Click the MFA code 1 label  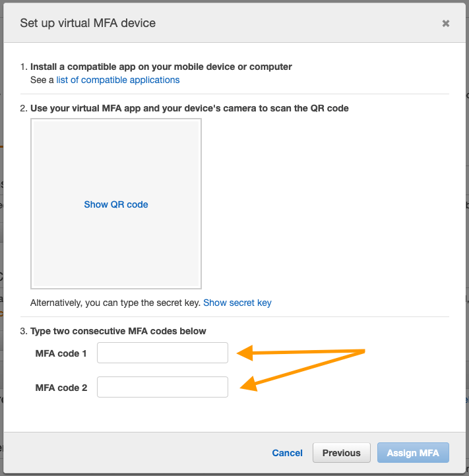coord(61,353)
